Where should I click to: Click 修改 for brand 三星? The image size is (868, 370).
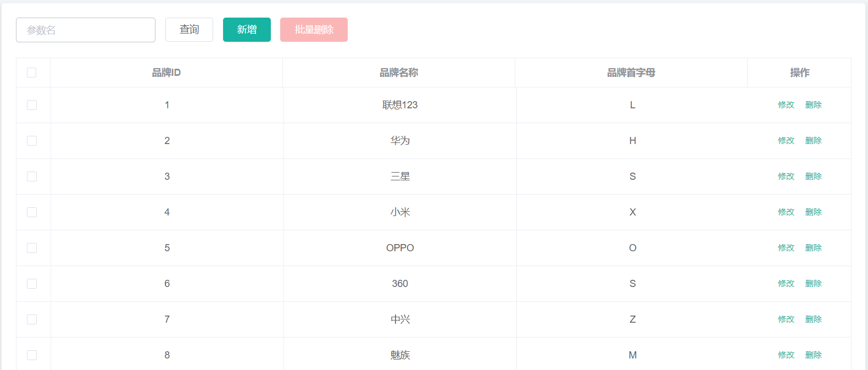[x=786, y=176]
